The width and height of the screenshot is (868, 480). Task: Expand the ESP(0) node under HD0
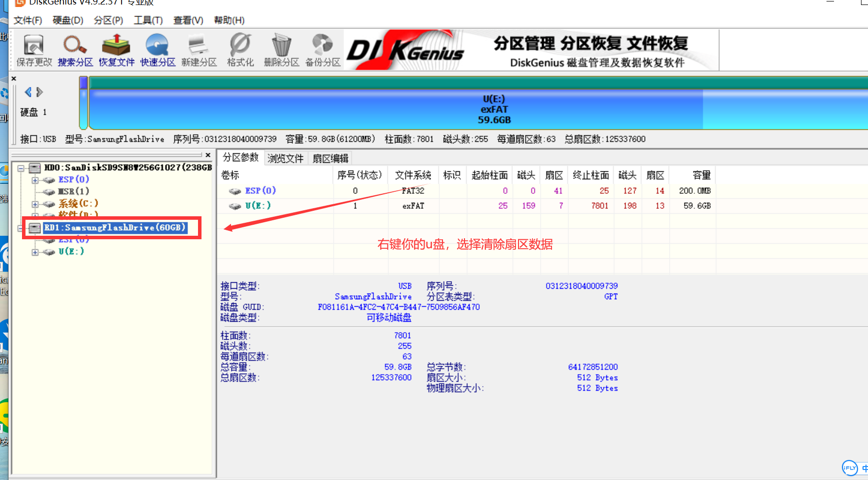[x=35, y=180]
